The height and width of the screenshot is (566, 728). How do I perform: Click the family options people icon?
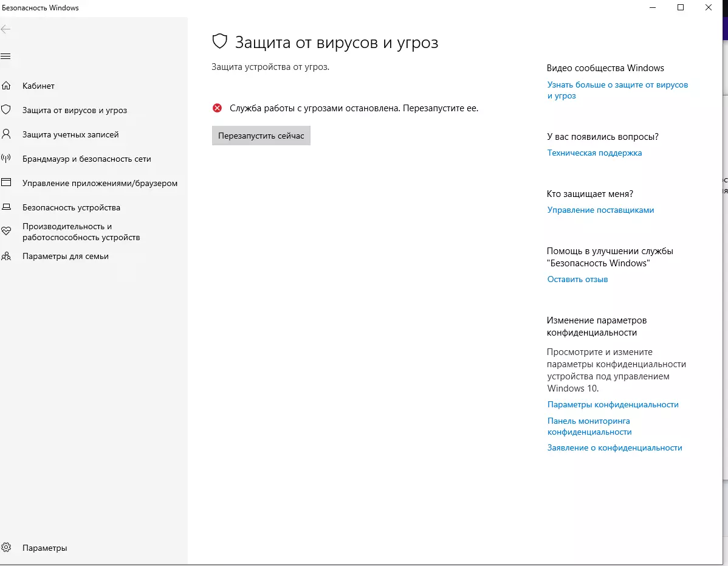[x=6, y=256]
